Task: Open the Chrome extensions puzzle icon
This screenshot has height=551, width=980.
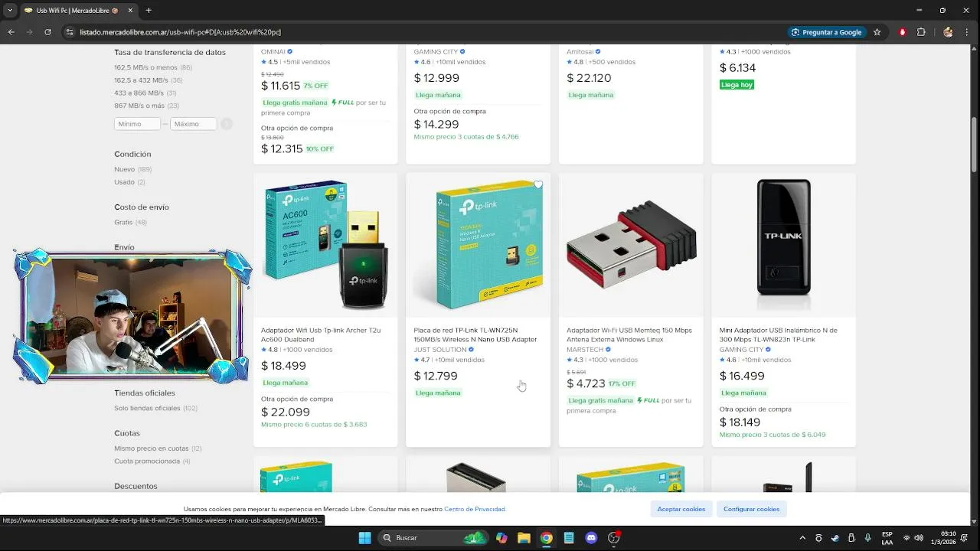Action: [x=921, y=32]
